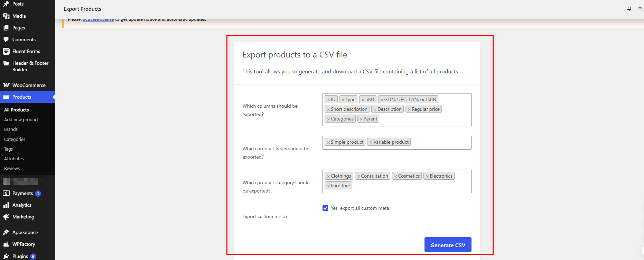Remove the Variable product type tag
Screen dimensions: 644x260
tap(371, 142)
